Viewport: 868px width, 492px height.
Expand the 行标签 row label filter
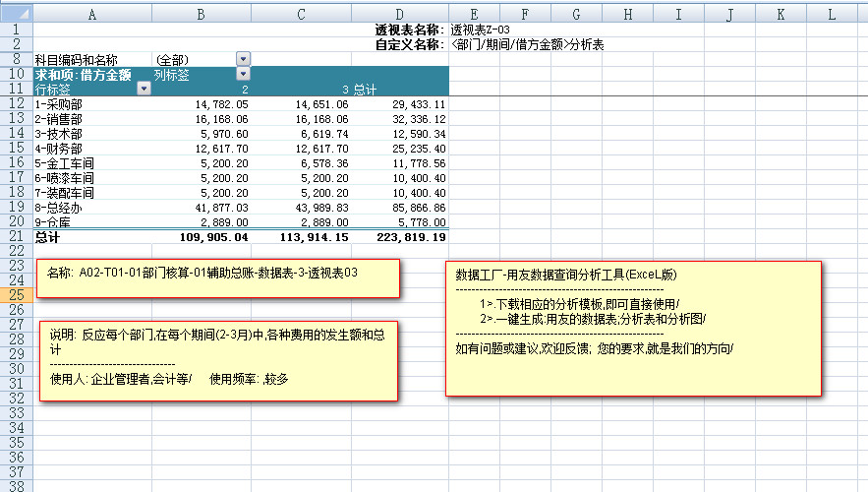tap(144, 89)
